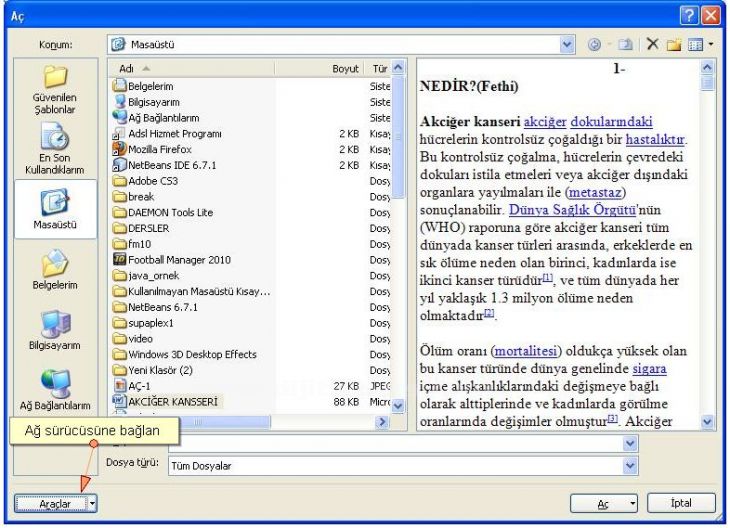Expand the Konum location dropdown
This screenshot has height=528, width=730.
tap(567, 45)
